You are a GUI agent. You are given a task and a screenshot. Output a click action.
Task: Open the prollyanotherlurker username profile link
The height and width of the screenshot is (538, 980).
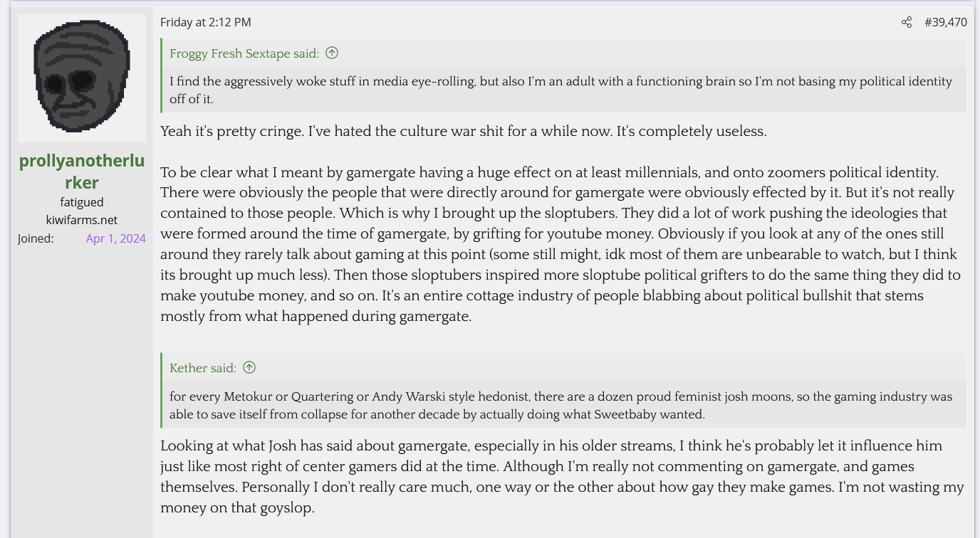[82, 172]
